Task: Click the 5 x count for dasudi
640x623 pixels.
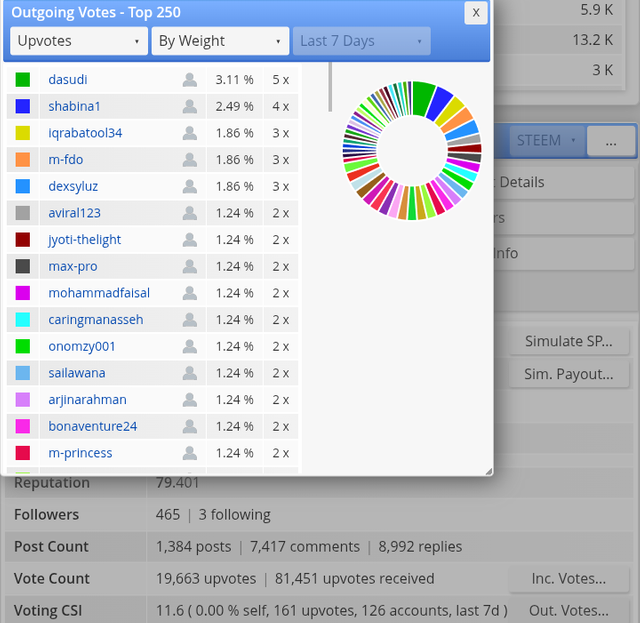Action: pos(281,80)
